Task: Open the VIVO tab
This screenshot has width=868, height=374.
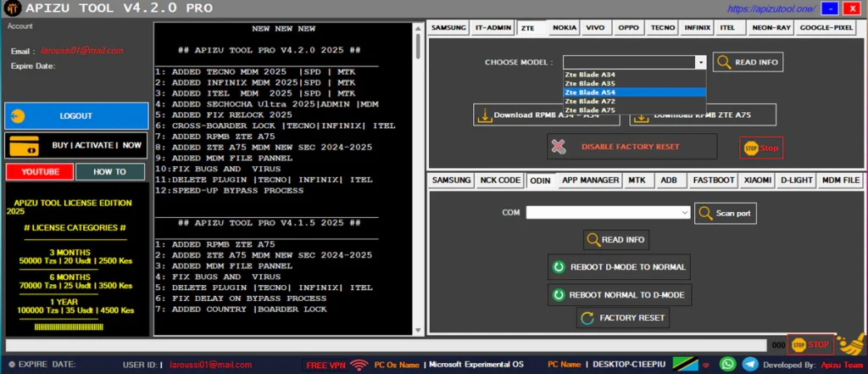Action: click(x=596, y=28)
